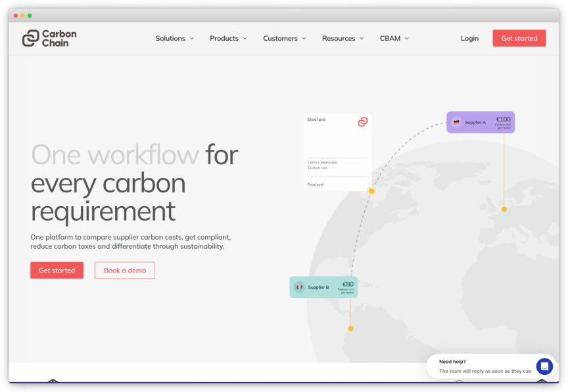Click the Login link
The height and width of the screenshot is (392, 568).
pos(469,38)
